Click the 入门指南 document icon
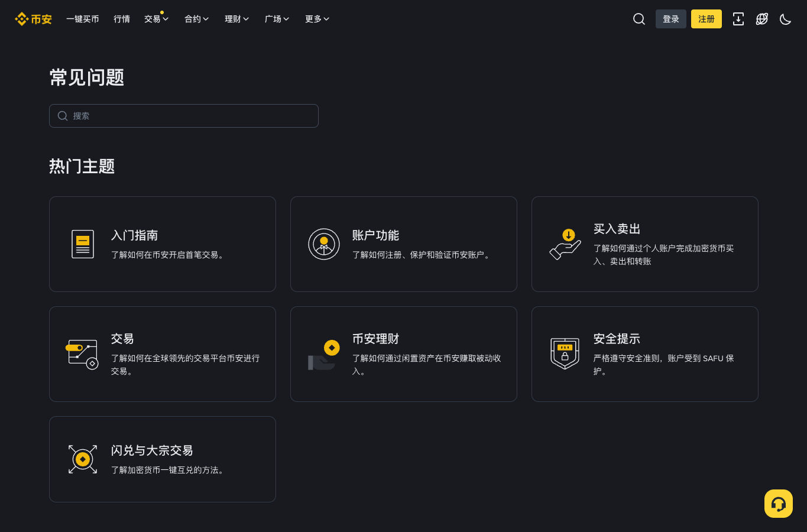The image size is (807, 532). pyautogui.click(x=83, y=244)
